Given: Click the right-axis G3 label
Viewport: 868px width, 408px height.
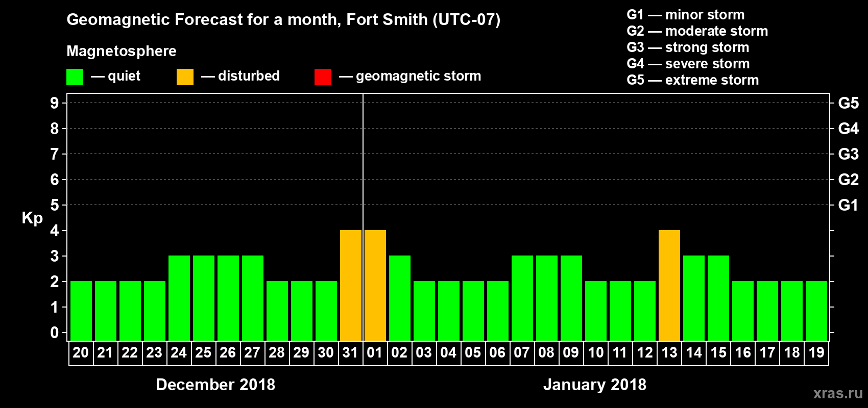Looking at the screenshot, I should (849, 154).
